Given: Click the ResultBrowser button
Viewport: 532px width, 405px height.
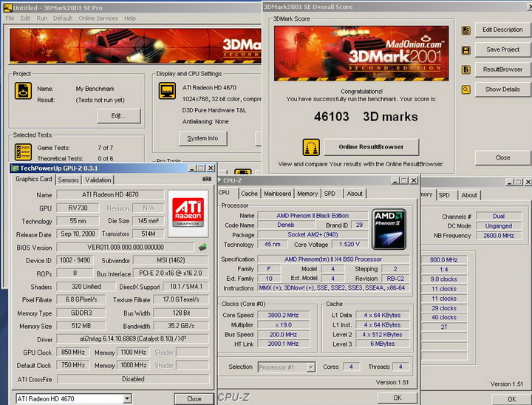Looking at the screenshot, I should click(502, 69).
